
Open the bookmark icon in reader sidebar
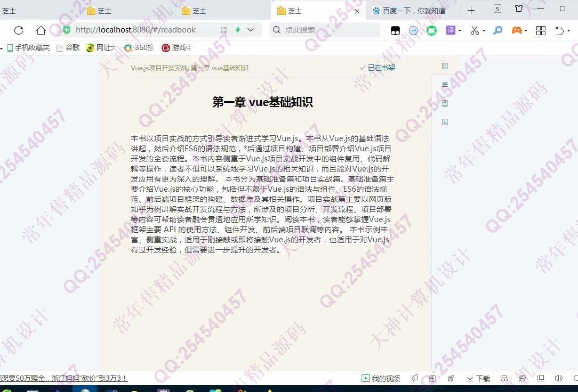point(445,103)
